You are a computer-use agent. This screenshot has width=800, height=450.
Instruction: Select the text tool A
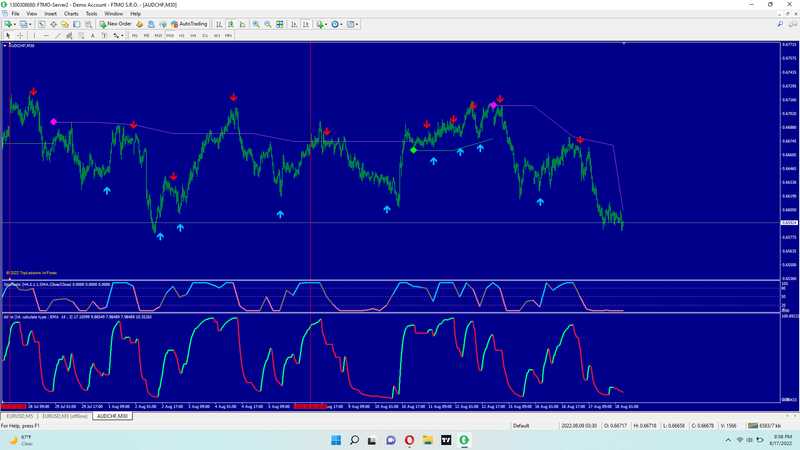pyautogui.click(x=92, y=35)
